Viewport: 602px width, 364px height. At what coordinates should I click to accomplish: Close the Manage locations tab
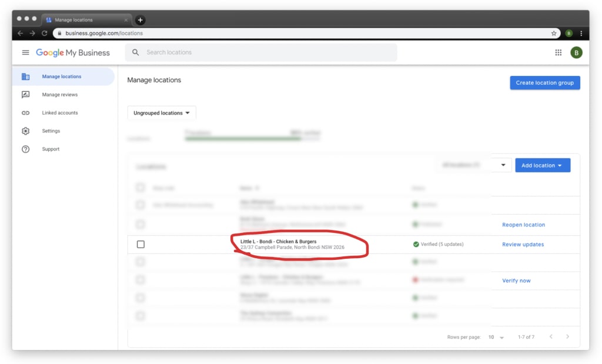click(126, 20)
